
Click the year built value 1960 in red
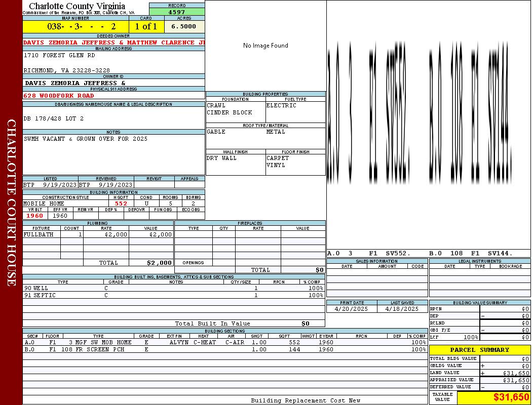point(35,216)
